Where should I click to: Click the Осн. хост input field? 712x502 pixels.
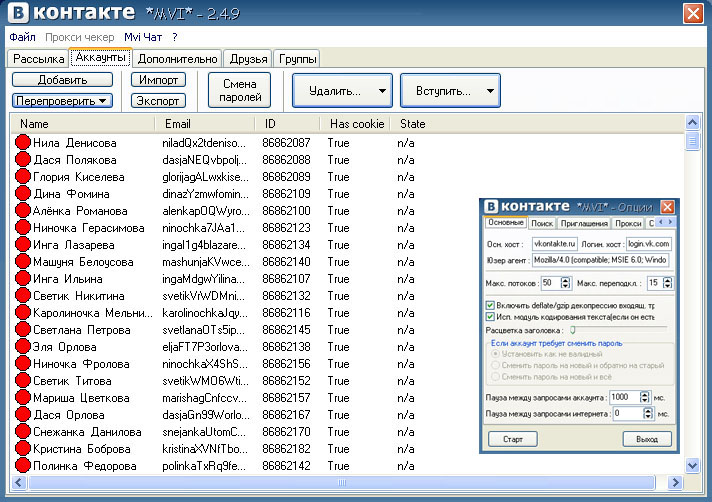click(554, 244)
